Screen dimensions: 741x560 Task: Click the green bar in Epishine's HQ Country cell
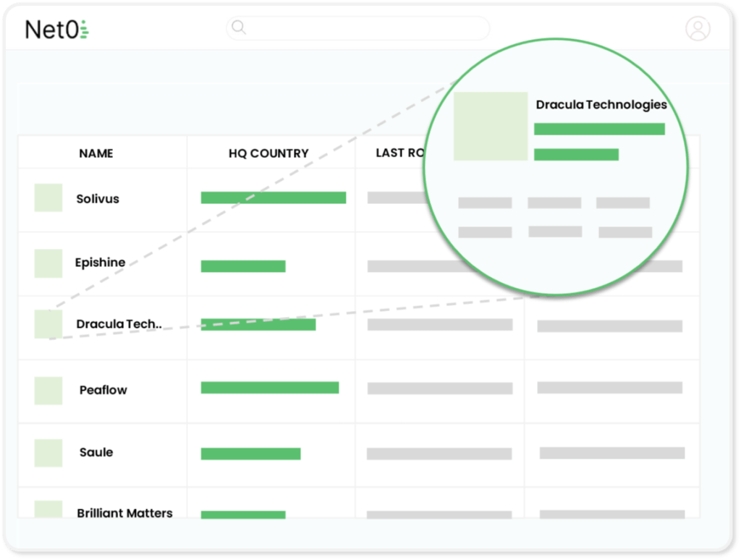[x=244, y=266]
